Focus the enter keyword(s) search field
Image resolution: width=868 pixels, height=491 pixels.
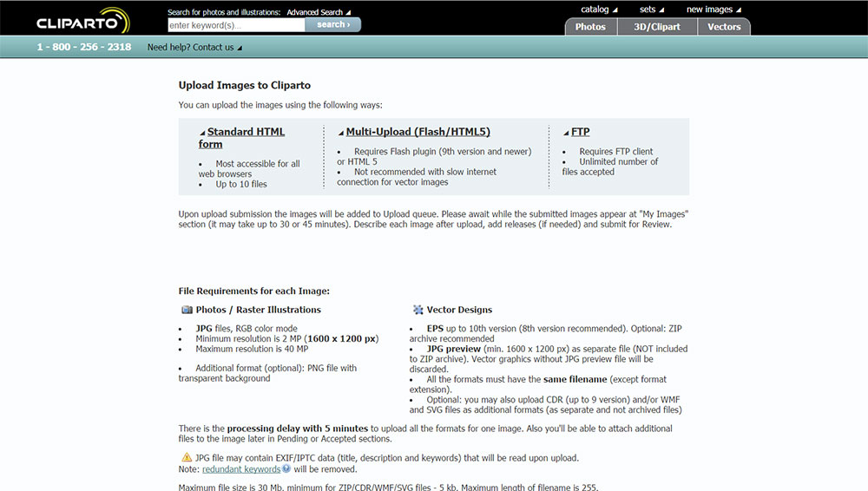coord(236,25)
